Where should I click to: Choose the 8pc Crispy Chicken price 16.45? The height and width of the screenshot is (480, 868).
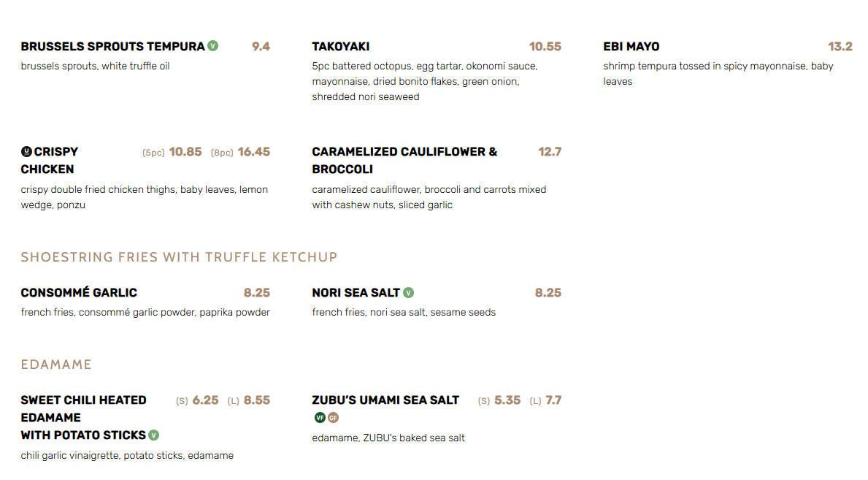253,152
